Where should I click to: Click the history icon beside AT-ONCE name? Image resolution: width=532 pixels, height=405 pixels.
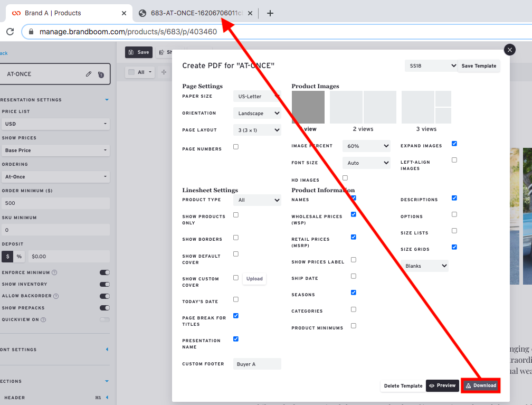click(x=101, y=74)
